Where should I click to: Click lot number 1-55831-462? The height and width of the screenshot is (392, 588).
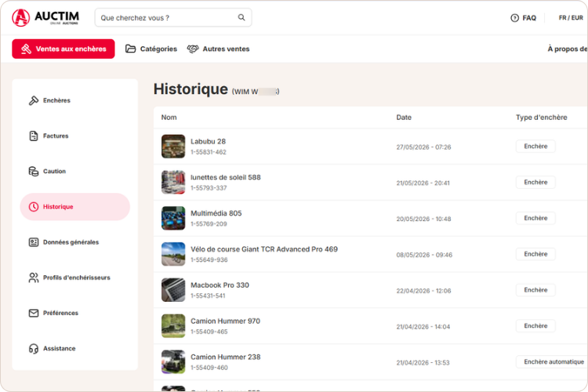pos(209,152)
